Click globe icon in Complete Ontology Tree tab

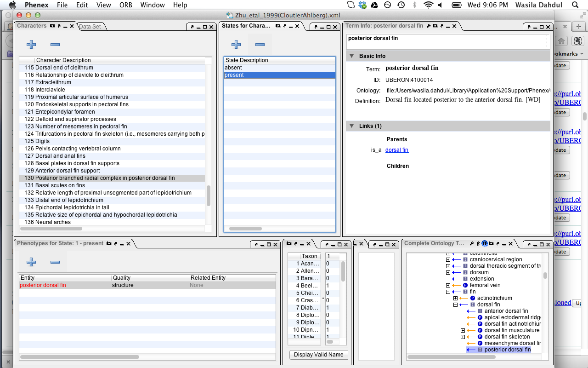pos(485,243)
